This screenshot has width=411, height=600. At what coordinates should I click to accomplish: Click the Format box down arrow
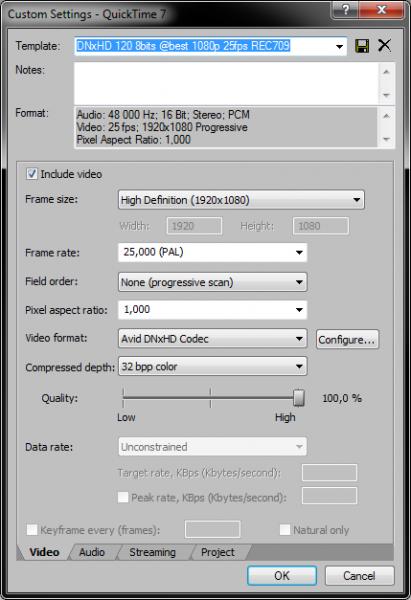pyautogui.click(x=386, y=139)
